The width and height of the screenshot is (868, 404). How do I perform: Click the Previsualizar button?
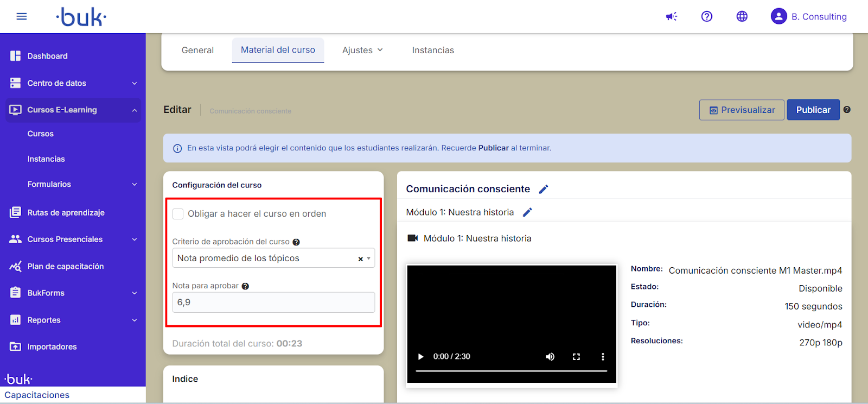pyautogui.click(x=742, y=110)
